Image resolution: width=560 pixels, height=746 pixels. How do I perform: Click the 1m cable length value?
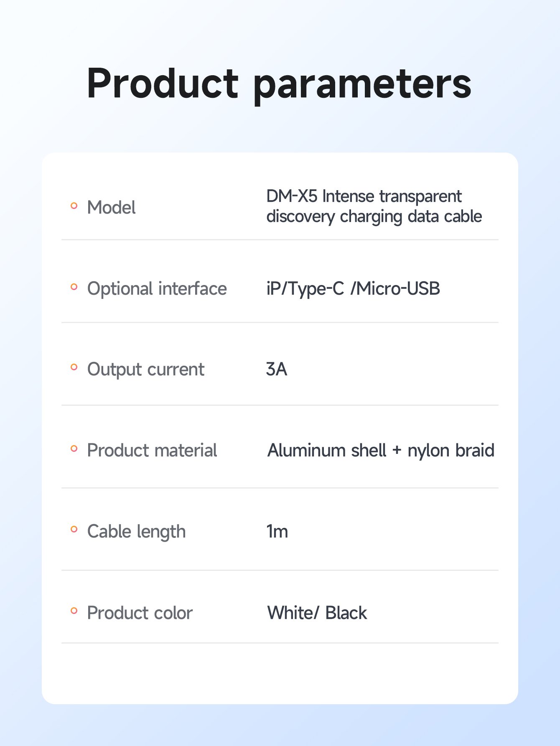[277, 532]
